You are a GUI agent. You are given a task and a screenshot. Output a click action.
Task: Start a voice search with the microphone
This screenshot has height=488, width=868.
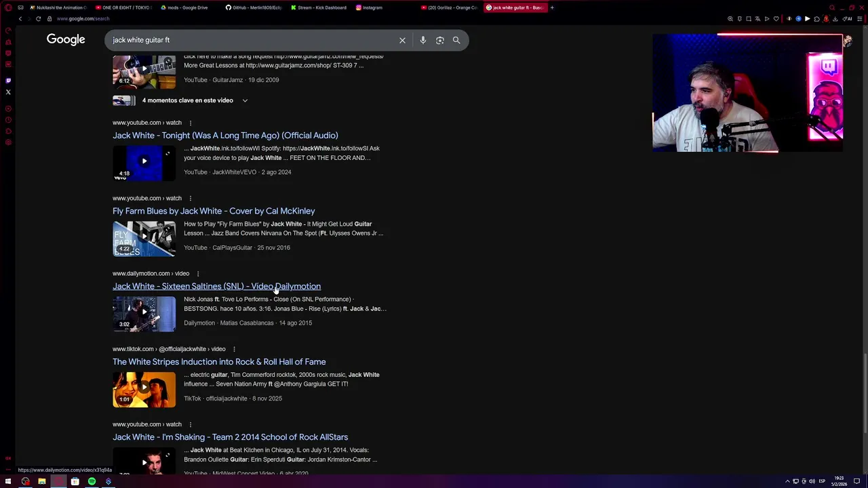[422, 40]
